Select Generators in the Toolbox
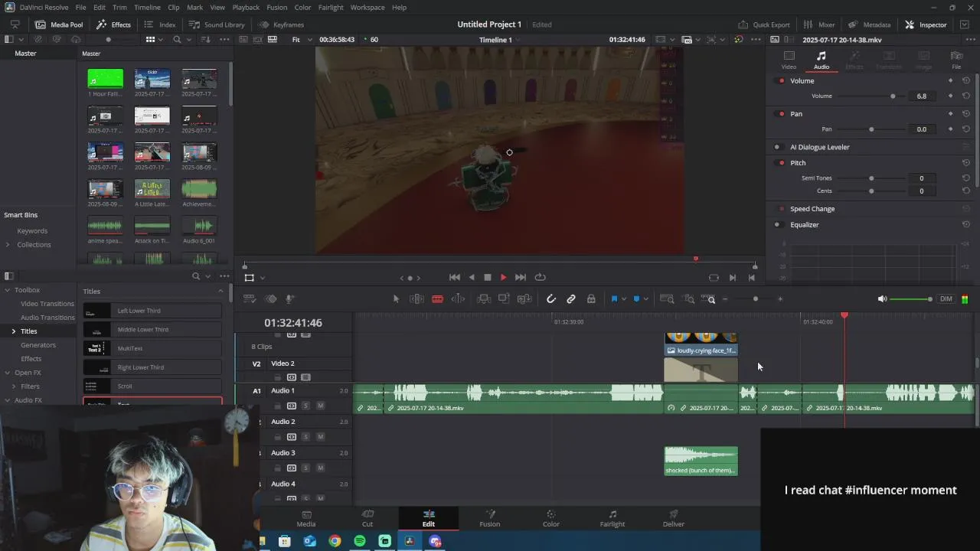Viewport: 980px width, 551px height. pos(38,345)
